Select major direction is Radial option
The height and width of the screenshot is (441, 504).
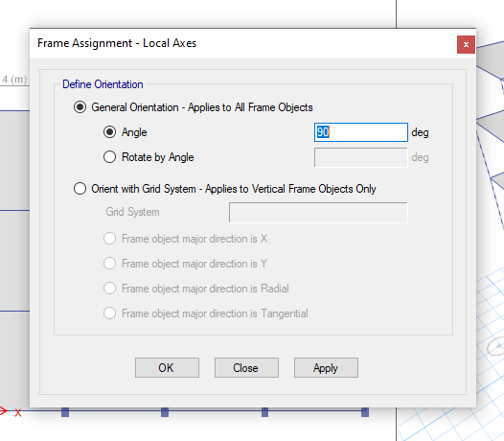click(x=109, y=289)
